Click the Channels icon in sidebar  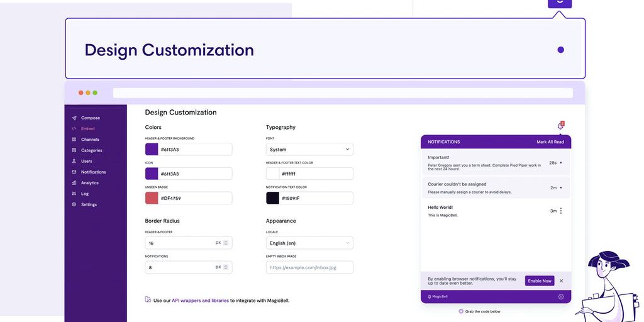tap(74, 140)
